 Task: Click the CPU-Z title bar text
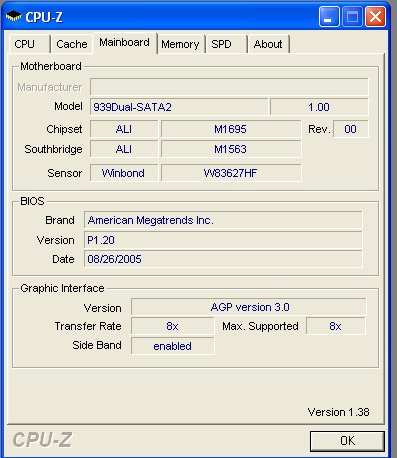click(x=44, y=17)
